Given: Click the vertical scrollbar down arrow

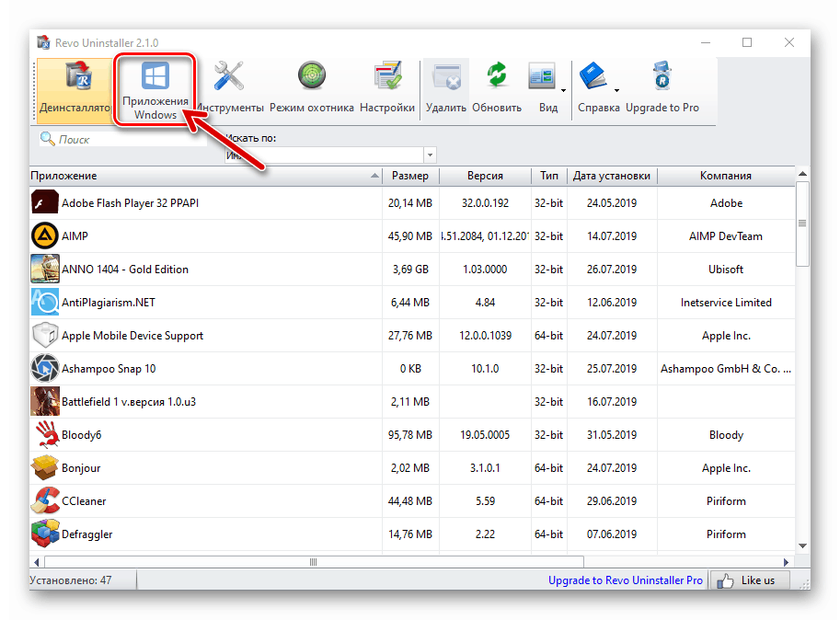Looking at the screenshot, I should coord(802,546).
